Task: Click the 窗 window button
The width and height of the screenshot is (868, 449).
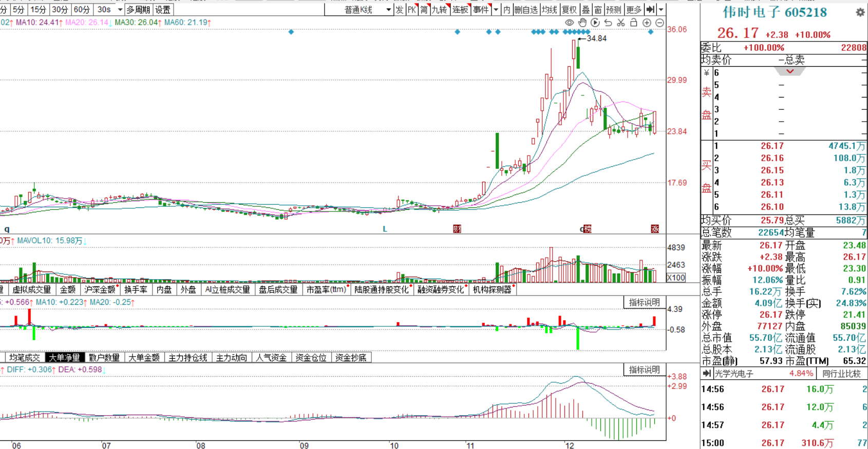Action: click(x=598, y=9)
